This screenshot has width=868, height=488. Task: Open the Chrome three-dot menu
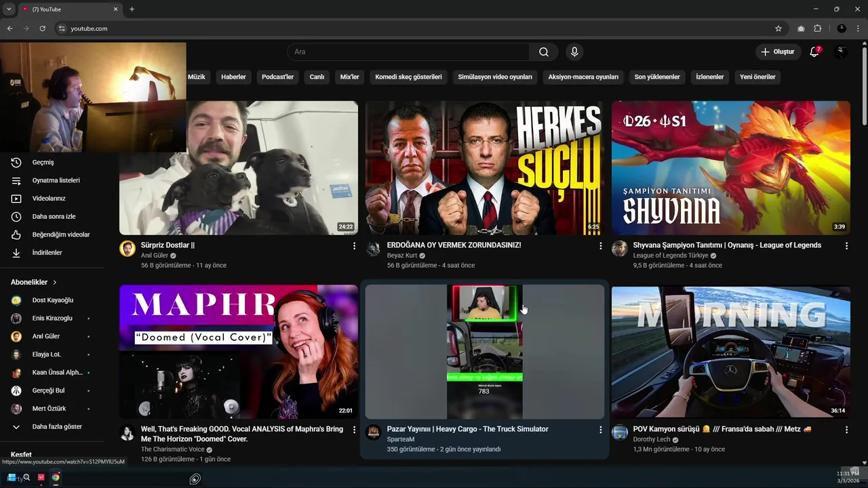pos(859,28)
